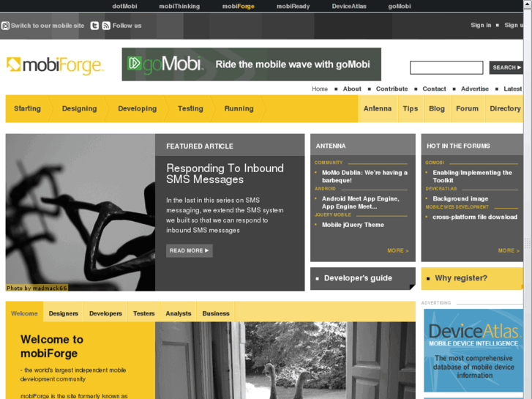
Task: Click the MOBILE WEB DEVELOPMENT category label
Action: pyautogui.click(x=457, y=207)
